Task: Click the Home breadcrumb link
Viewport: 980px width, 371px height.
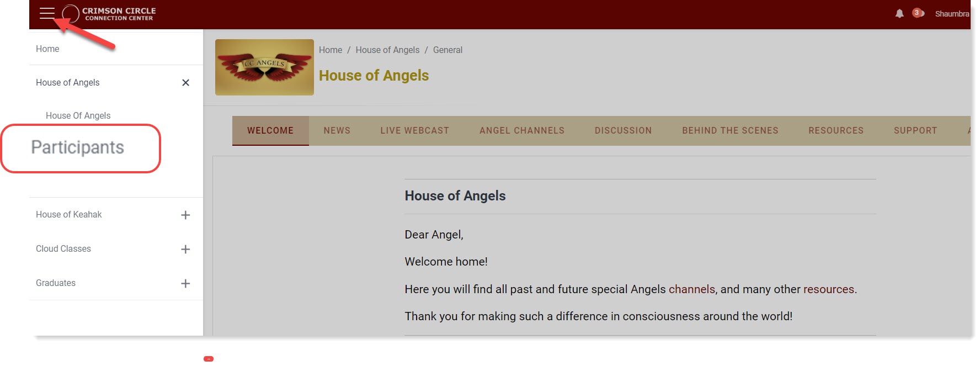Action: pyautogui.click(x=331, y=50)
